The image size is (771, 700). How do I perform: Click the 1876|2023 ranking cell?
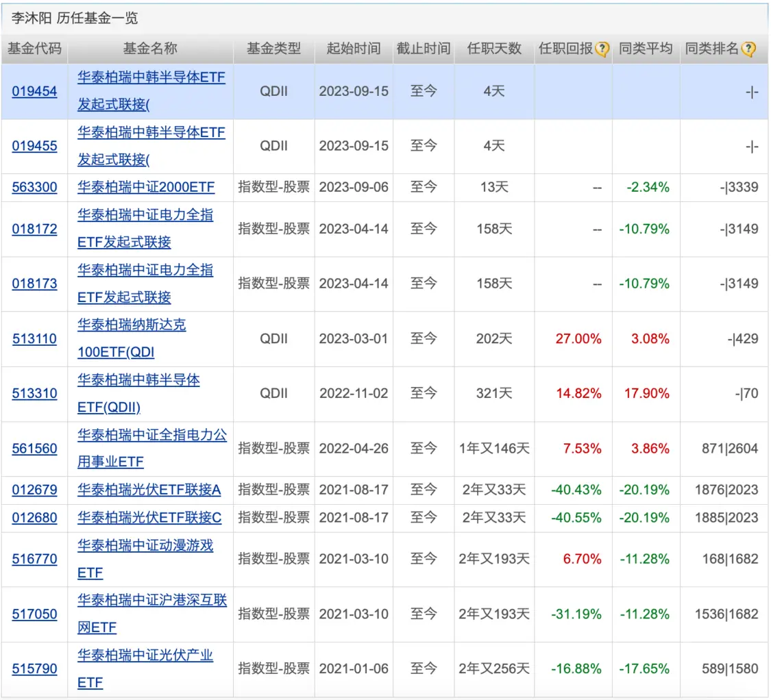click(x=726, y=490)
